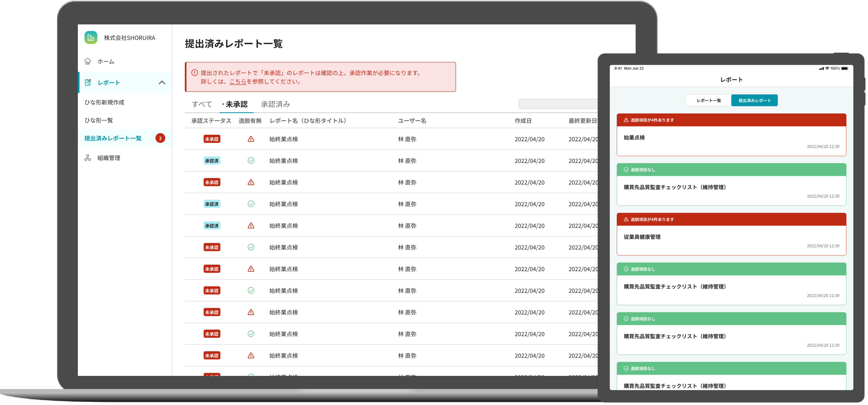The width and height of the screenshot is (868, 405).
Task: Click the SHORUIRA company logo icon
Action: pyautogui.click(x=91, y=37)
